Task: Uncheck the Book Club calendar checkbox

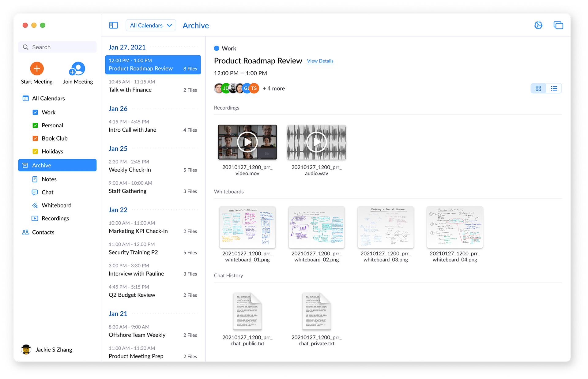Action: click(35, 138)
